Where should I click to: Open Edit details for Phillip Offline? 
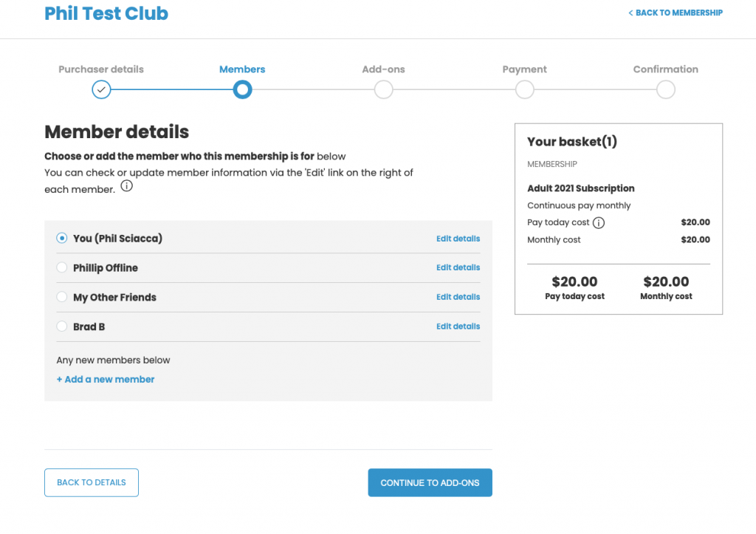(458, 267)
